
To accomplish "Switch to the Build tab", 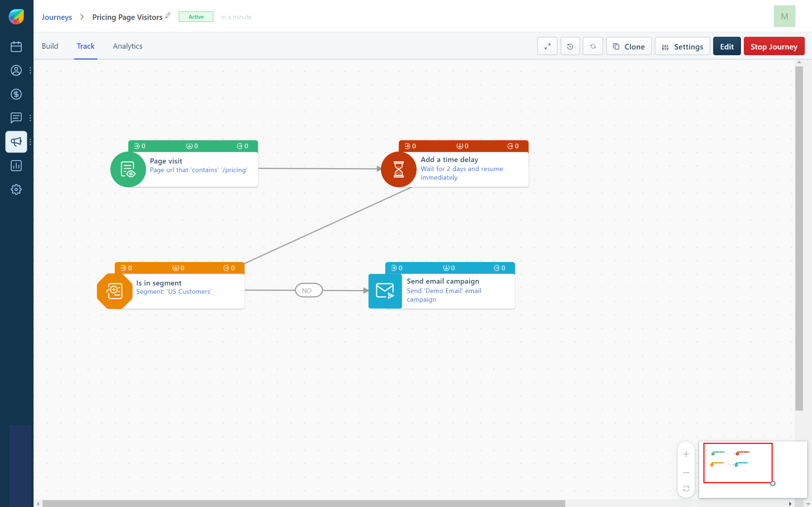I will pyautogui.click(x=50, y=46).
